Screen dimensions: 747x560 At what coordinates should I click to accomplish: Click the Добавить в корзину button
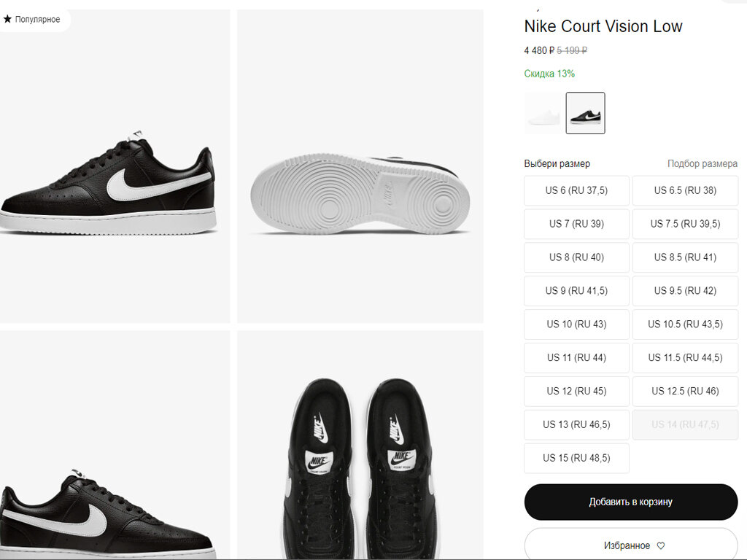[630, 502]
